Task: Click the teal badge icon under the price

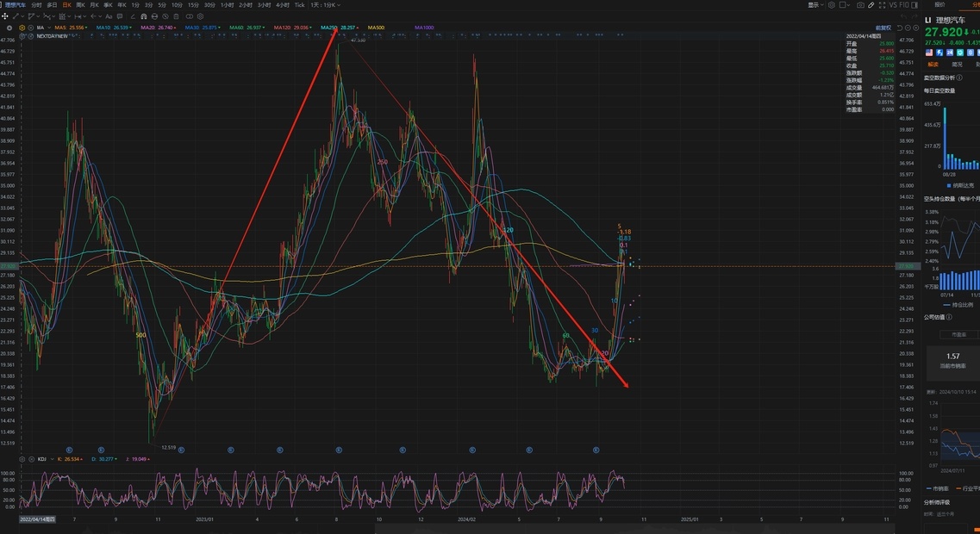Action: pos(960,53)
